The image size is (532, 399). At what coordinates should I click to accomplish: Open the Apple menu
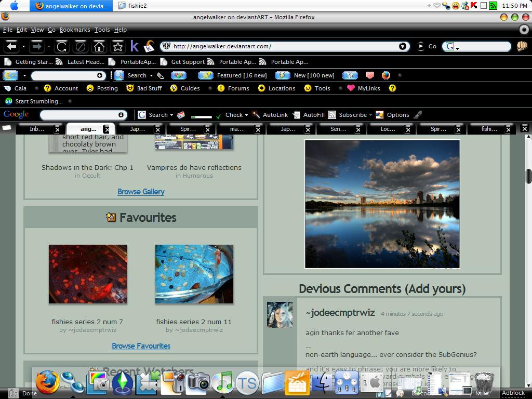pyautogui.click(x=15, y=5)
